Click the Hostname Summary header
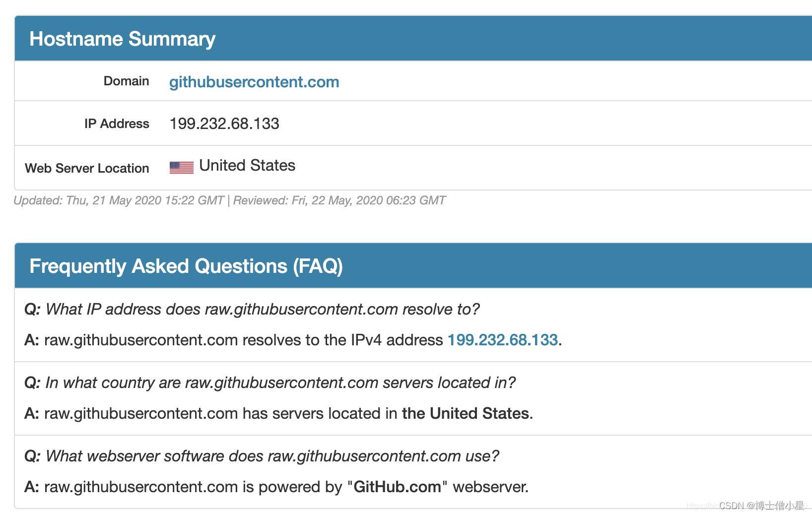This screenshot has width=812, height=515. coord(123,39)
